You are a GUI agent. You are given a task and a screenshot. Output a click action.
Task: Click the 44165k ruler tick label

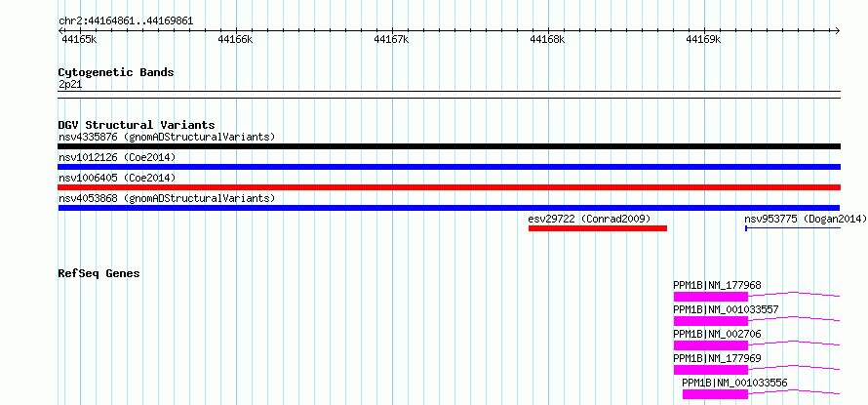[79, 39]
